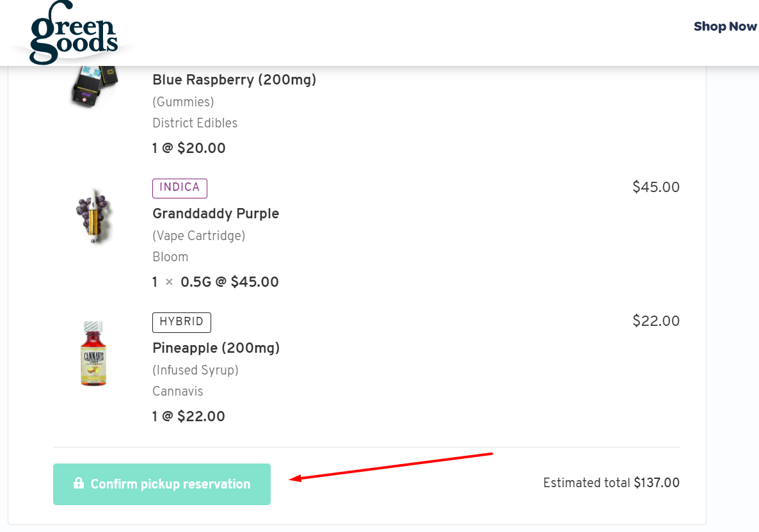Click the Cannavis brand name
The width and height of the screenshot is (759, 532).
tap(177, 391)
